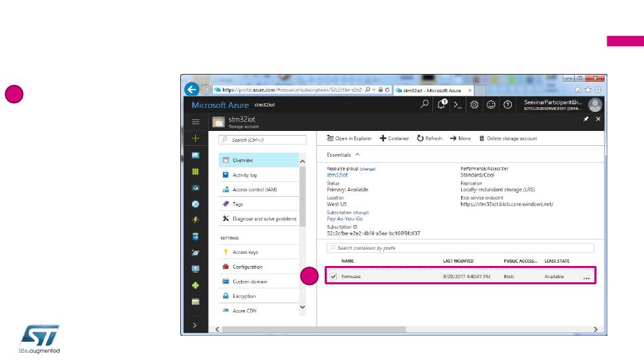This screenshot has height=363, width=644.
Task: Click change link next to Subscription
Action: 361,212
